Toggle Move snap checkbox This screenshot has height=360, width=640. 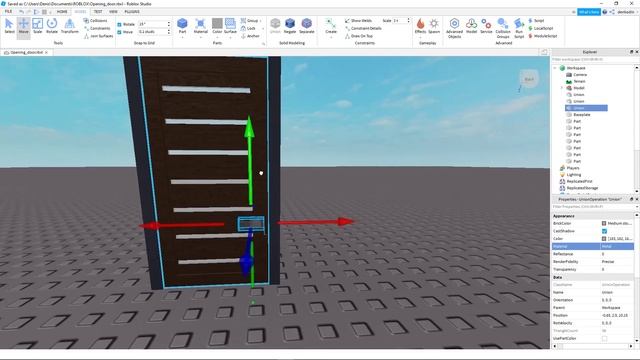point(119,32)
